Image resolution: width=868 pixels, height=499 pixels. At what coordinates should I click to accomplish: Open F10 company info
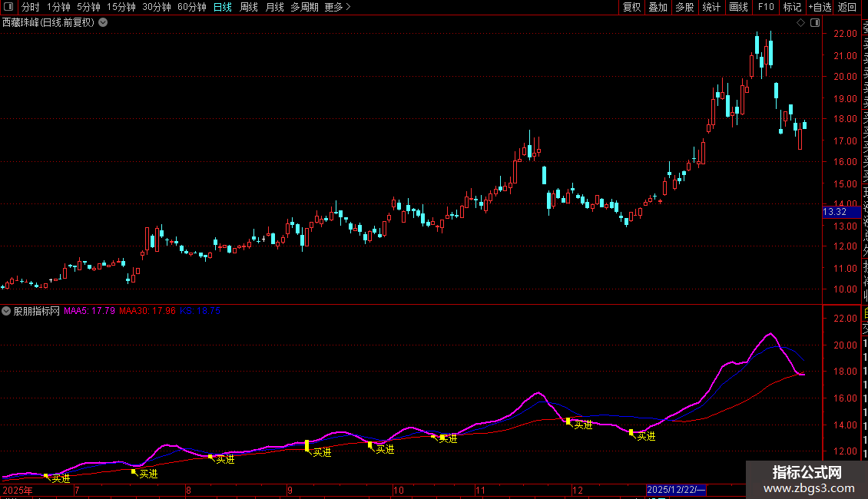[766, 7]
